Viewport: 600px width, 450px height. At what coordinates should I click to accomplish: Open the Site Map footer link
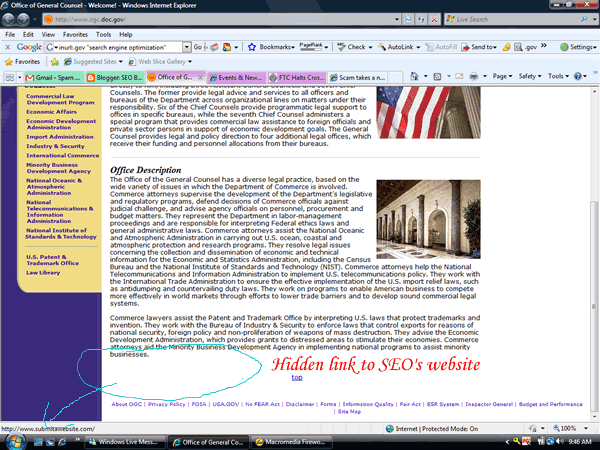349,411
